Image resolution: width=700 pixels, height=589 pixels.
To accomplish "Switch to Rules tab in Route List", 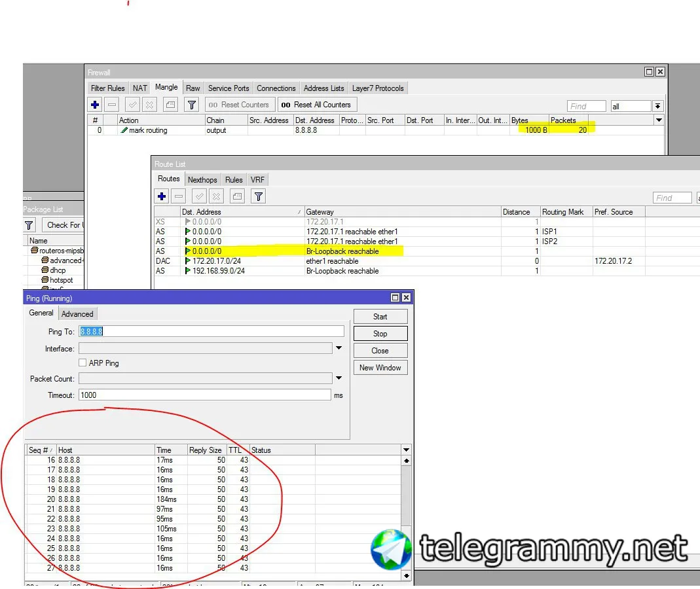I will coord(234,180).
